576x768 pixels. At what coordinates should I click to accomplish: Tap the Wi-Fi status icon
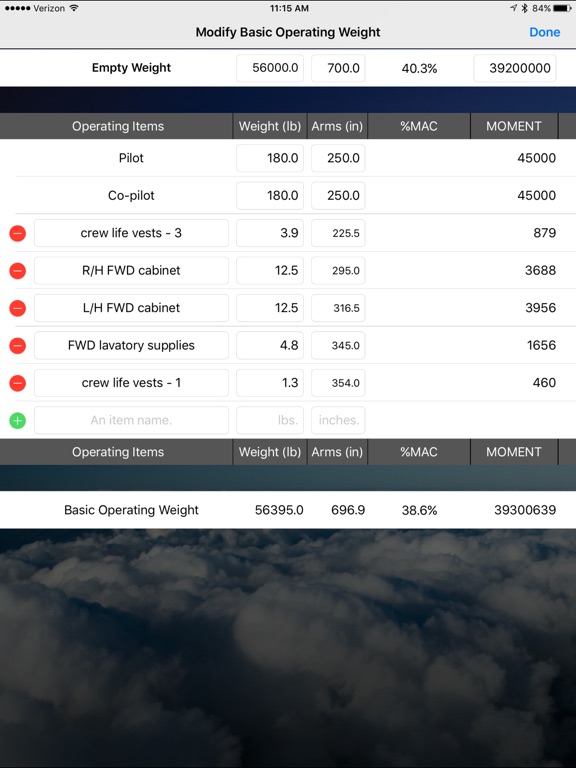pyautogui.click(x=74, y=8)
